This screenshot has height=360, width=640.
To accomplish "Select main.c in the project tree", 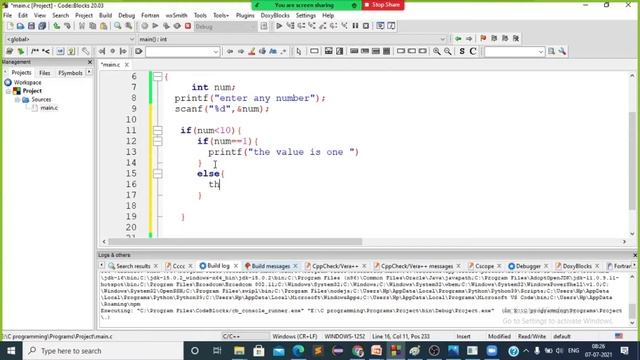I will pyautogui.click(x=49, y=108).
